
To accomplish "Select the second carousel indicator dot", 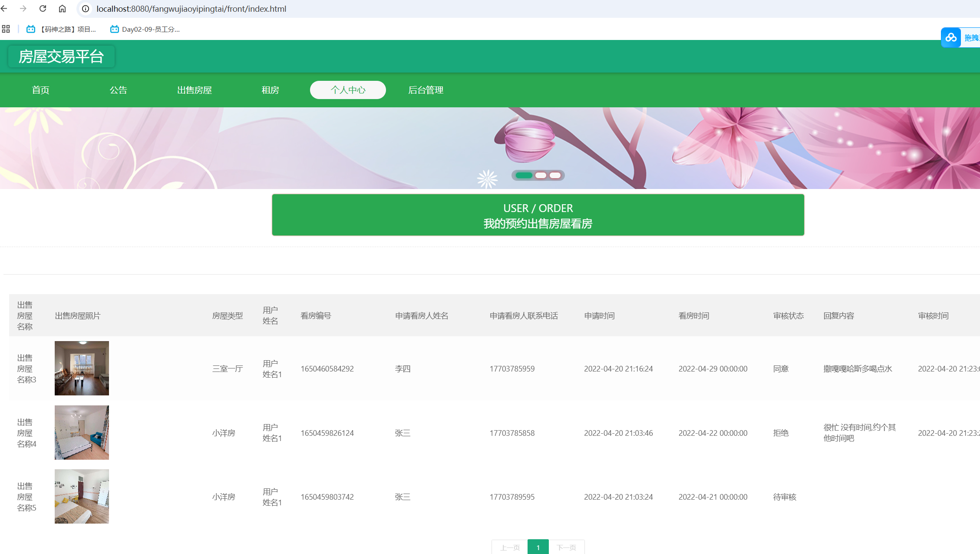I will coord(541,175).
